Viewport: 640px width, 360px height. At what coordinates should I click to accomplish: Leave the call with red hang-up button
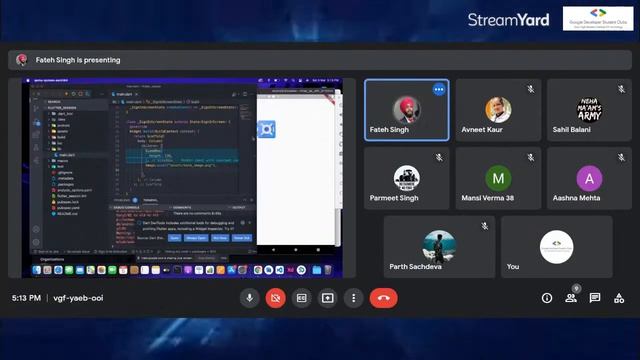(384, 298)
